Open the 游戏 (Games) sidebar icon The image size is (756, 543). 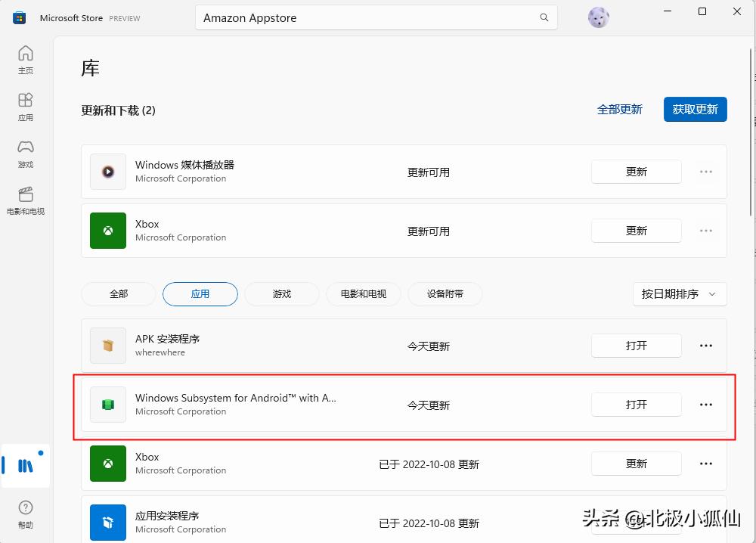(25, 152)
